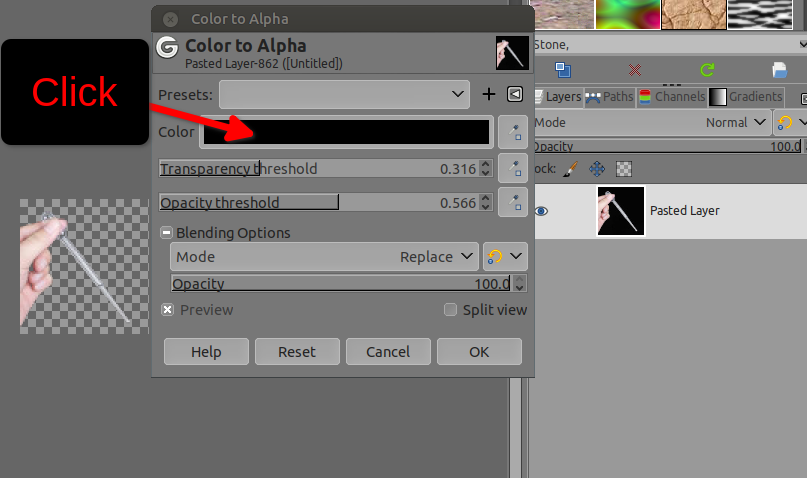Switch to the Layers tab
Image resolution: width=807 pixels, height=478 pixels.
pyautogui.click(x=558, y=97)
